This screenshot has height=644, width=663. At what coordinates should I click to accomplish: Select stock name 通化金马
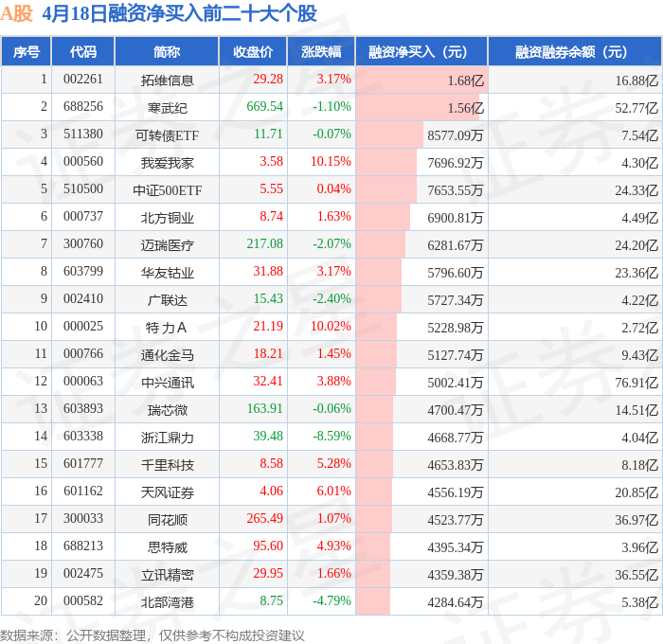pyautogui.click(x=168, y=355)
